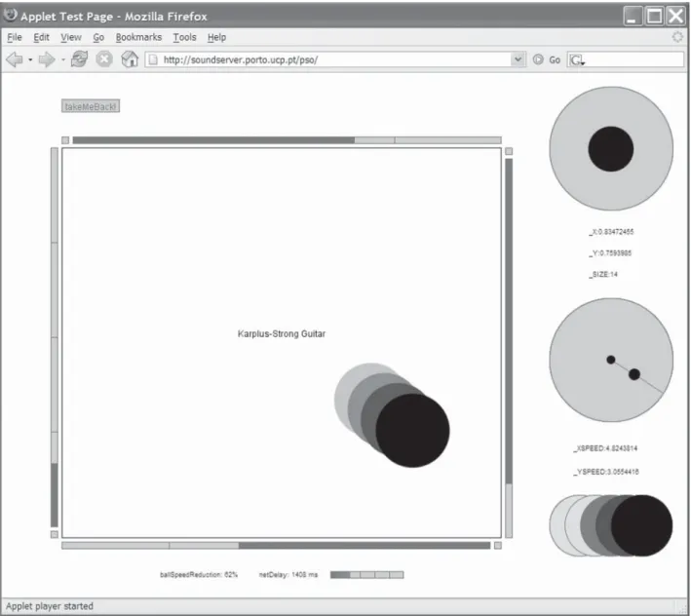Click the Karplus-Strong Guitar label
Screen dimensions: 691x616
point(282,333)
